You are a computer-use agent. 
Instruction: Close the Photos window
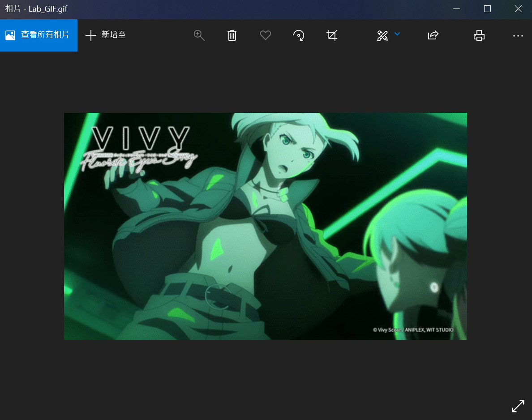pos(518,9)
